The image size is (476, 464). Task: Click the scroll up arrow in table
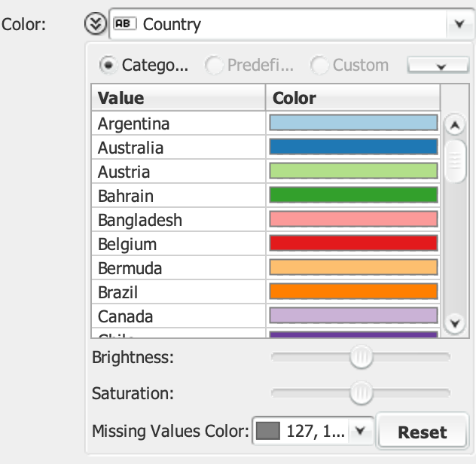click(x=455, y=124)
